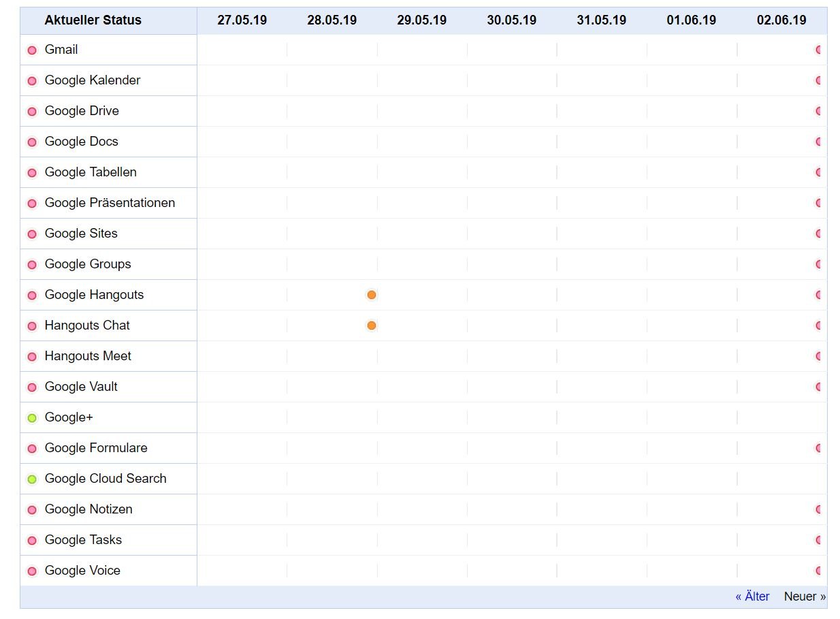Click red status icon beside Hangouts Meet
The height and width of the screenshot is (619, 840).
[x=32, y=357]
